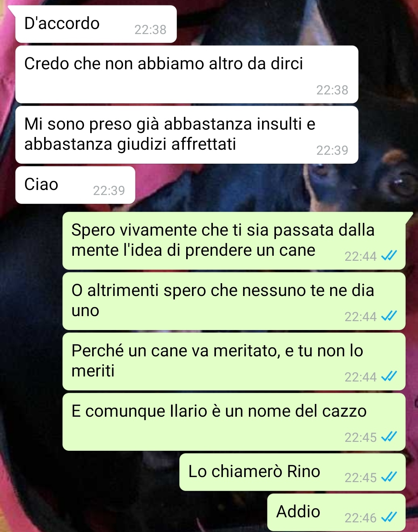Tap the dog's eye in the chat wallpaper

[x=399, y=184]
